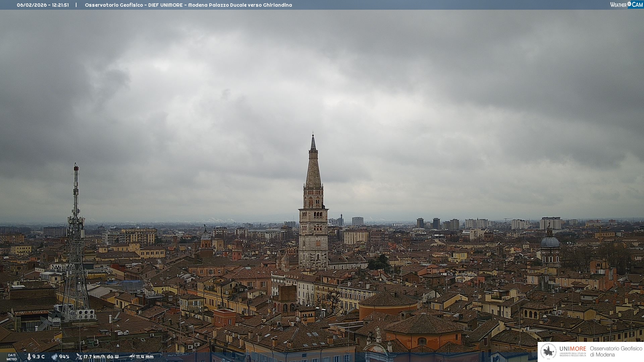
Task: Click the 9.3 C temperature reading
Action: click(x=38, y=357)
